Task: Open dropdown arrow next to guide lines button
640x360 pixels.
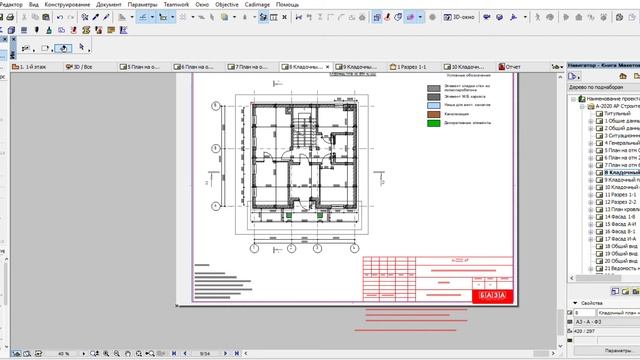Action: point(152,17)
